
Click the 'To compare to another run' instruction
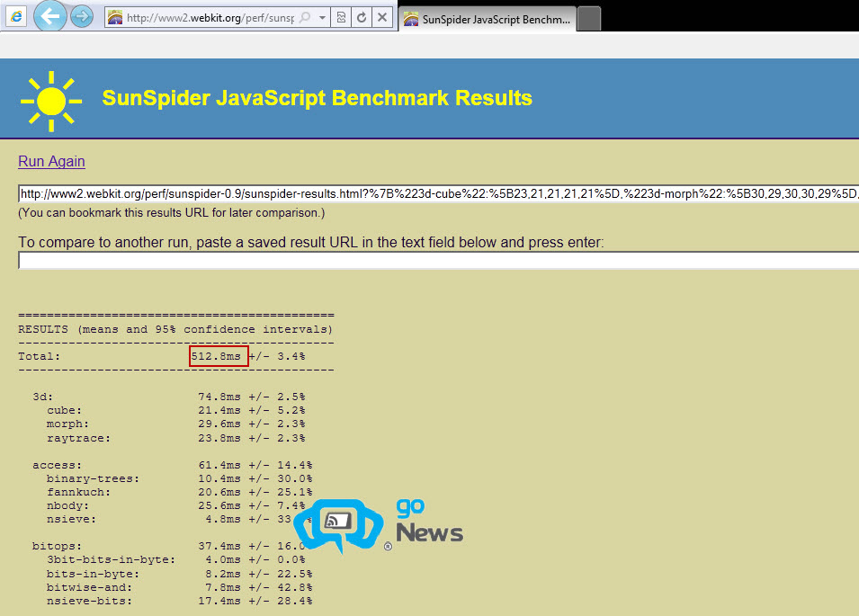point(310,242)
